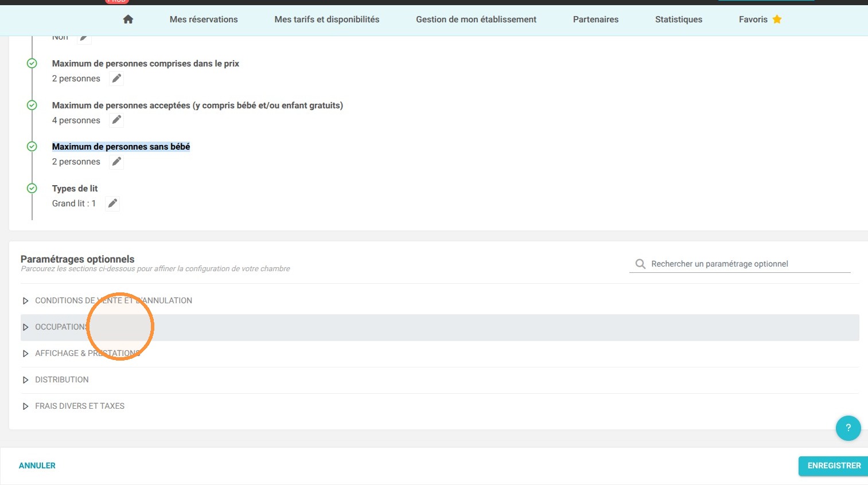Image resolution: width=868 pixels, height=485 pixels.
Task: Edit maximum persons included in price
Action: point(116,79)
